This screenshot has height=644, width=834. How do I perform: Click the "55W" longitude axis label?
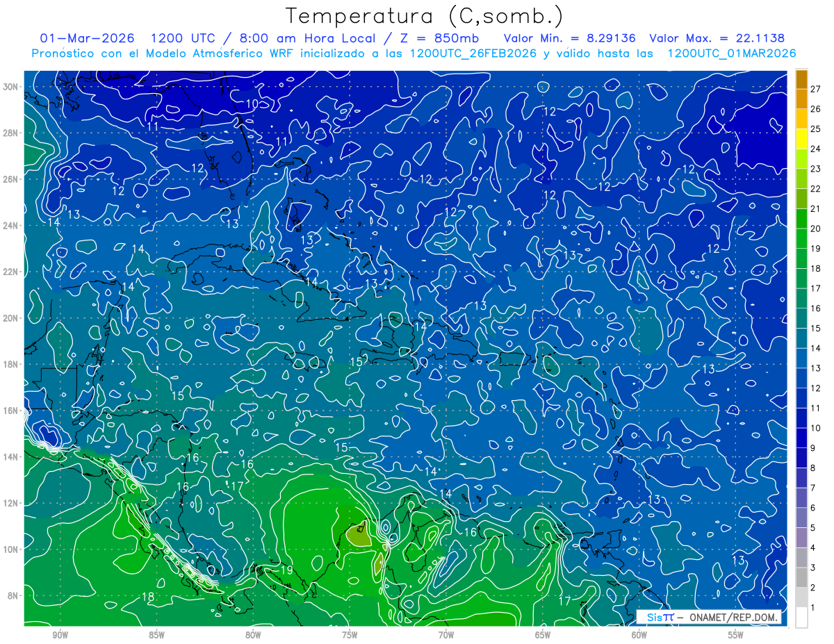tap(736, 635)
